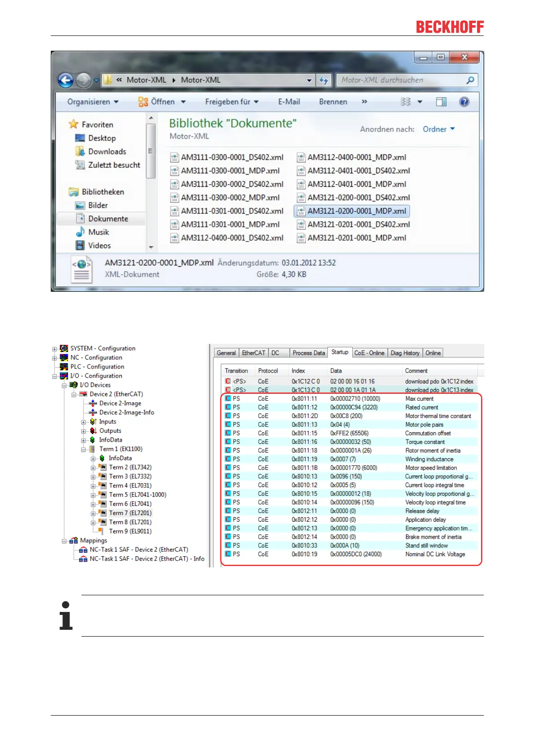
Task: Switch to the Online tab
Action: click(433, 353)
